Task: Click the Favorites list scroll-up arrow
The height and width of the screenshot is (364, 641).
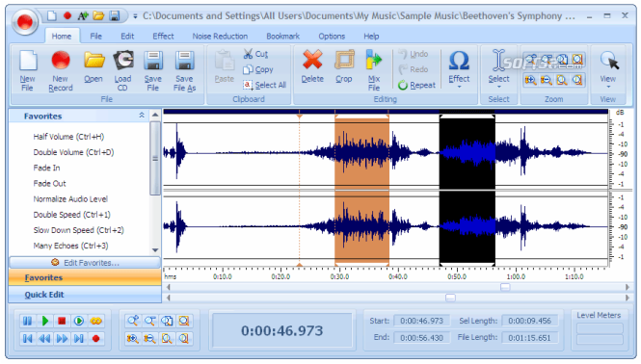Action: [155, 116]
